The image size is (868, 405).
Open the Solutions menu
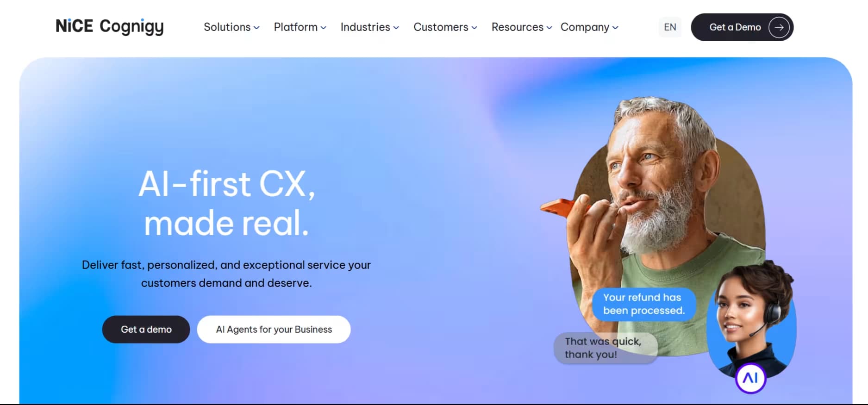pyautogui.click(x=231, y=27)
